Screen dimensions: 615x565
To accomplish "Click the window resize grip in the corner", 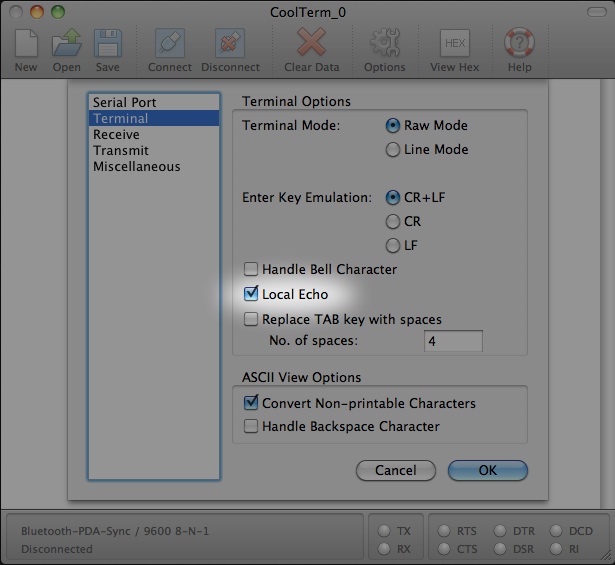I will point(607,557).
